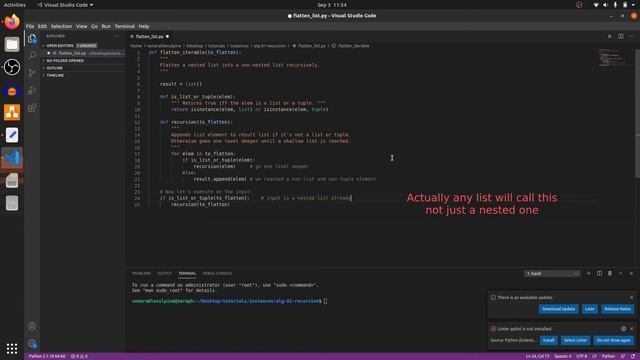Click Ln 24, Col 73 in status bar

click(x=537, y=356)
